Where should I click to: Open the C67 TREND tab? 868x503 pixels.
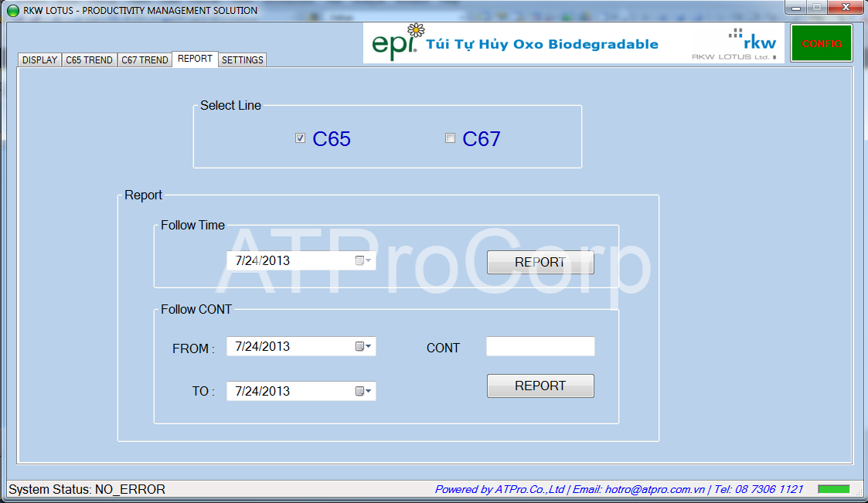tap(145, 59)
